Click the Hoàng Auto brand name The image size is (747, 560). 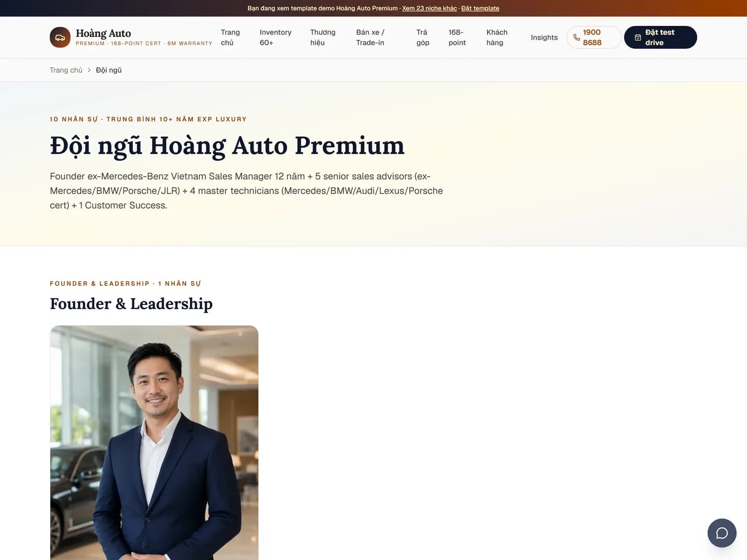tap(103, 33)
